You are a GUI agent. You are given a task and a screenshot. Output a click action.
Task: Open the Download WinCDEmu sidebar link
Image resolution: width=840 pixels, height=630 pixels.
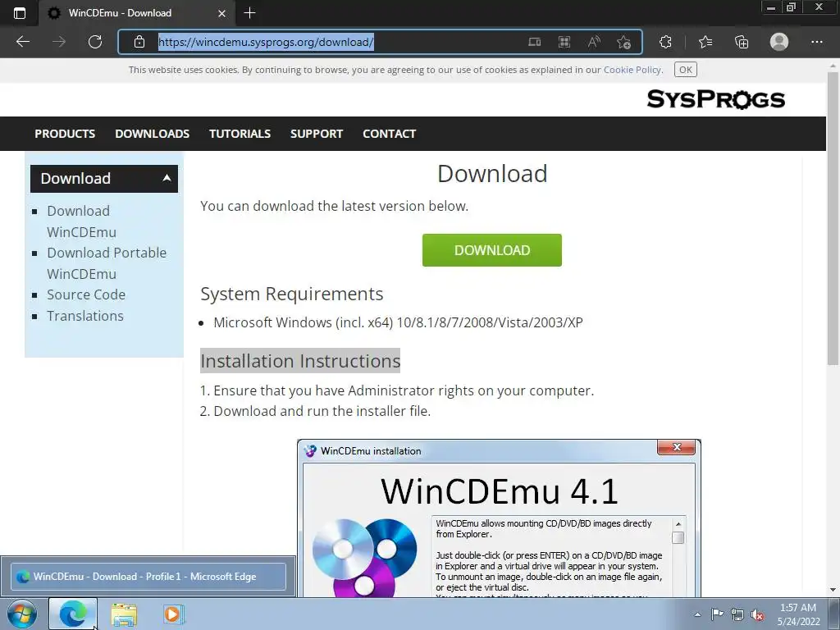(81, 221)
